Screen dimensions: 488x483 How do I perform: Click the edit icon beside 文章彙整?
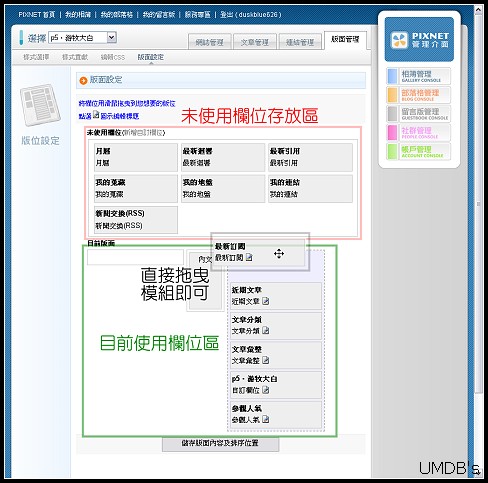coord(266,360)
